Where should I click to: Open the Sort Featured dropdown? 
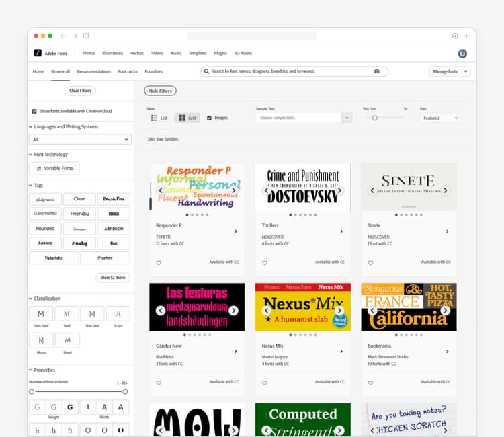(440, 118)
